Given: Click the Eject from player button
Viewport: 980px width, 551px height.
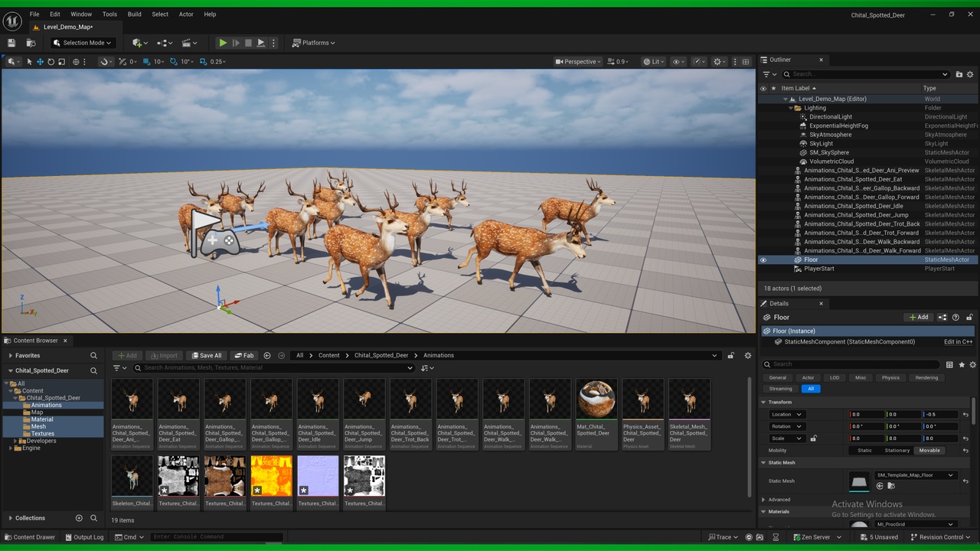Looking at the screenshot, I should (x=261, y=43).
